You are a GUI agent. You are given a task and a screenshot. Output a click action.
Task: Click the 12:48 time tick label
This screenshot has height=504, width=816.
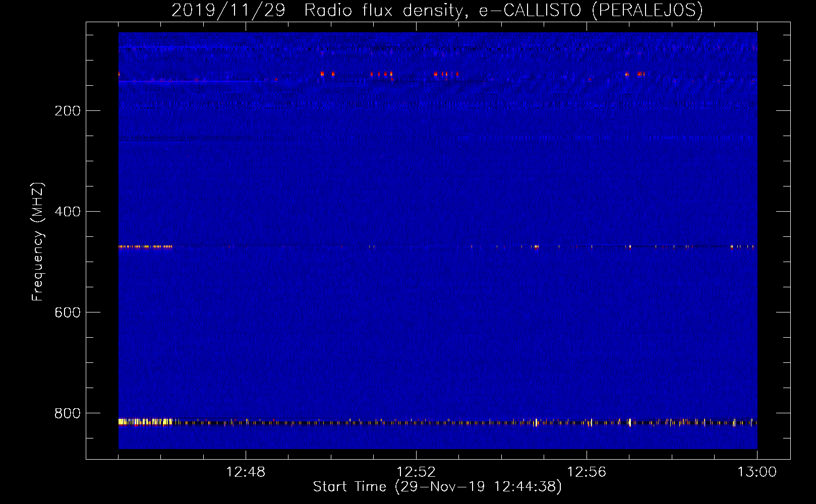[x=246, y=472]
